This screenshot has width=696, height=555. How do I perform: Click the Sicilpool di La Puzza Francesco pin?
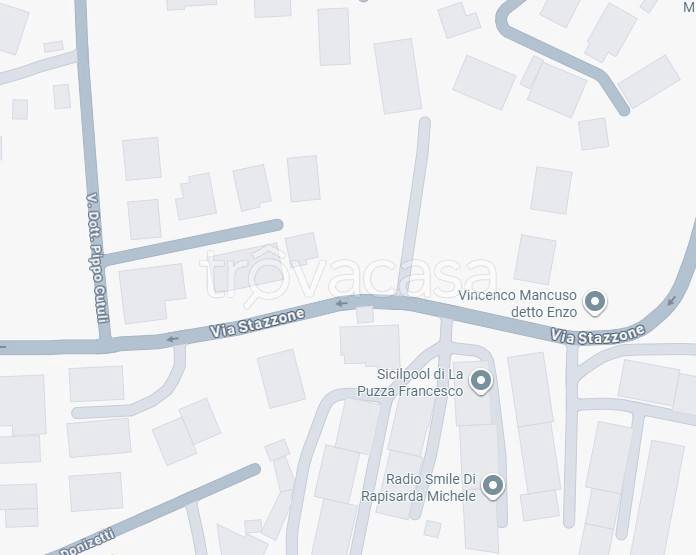click(481, 381)
